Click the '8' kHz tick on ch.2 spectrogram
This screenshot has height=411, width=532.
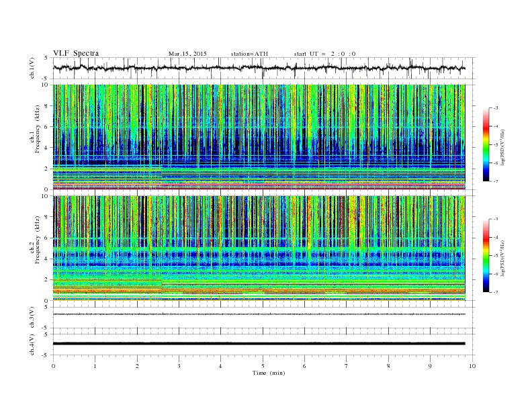pos(47,217)
